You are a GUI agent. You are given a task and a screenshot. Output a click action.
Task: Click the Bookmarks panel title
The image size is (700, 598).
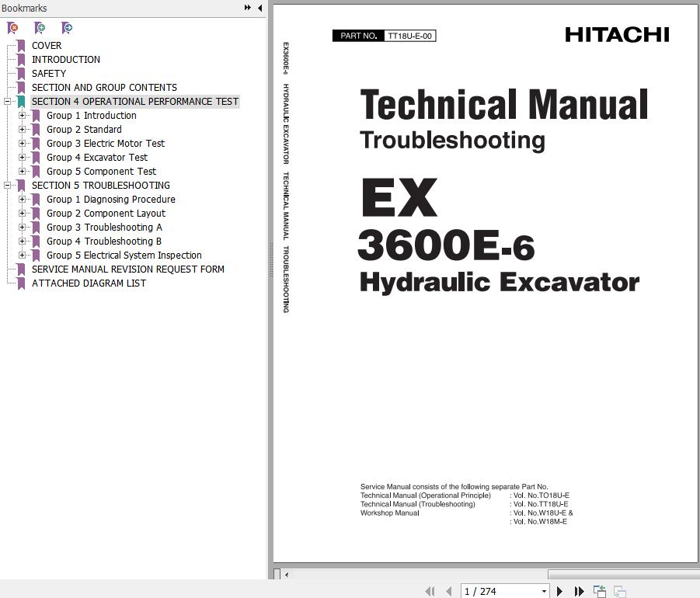click(24, 8)
